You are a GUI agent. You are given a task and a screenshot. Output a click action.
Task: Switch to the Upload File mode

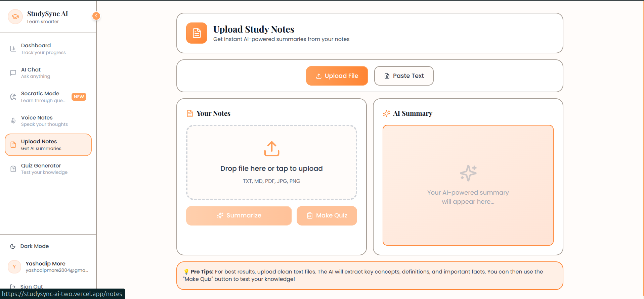coord(337,76)
